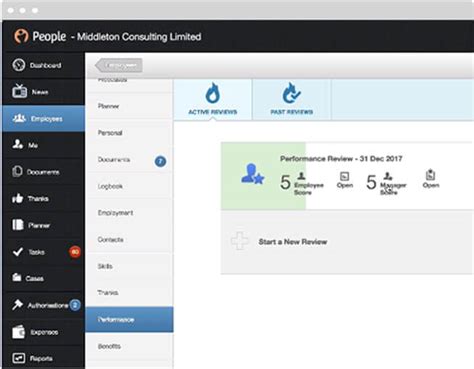474x369 pixels.
Task: Select Employment in employee submenu
Action: (129, 213)
